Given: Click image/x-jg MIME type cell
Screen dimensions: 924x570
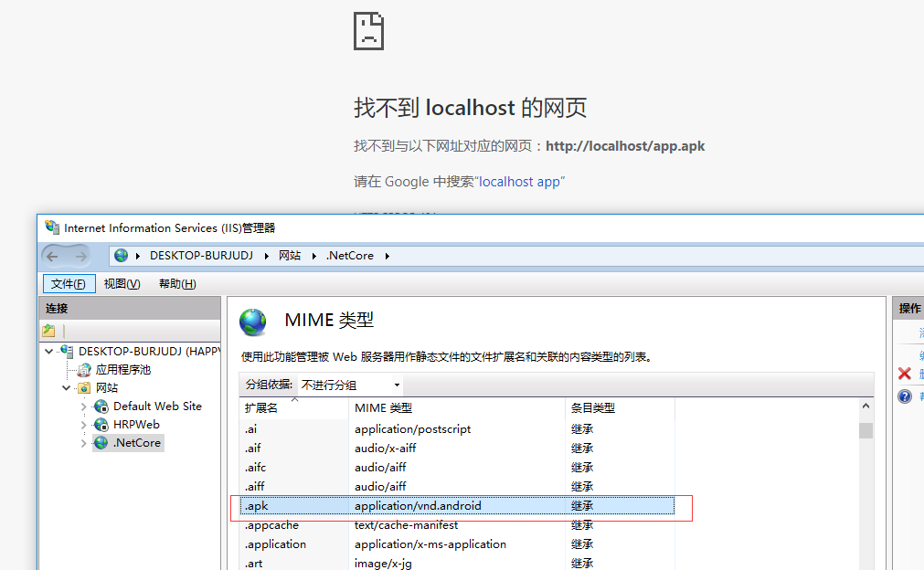Looking at the screenshot, I should tap(383, 564).
